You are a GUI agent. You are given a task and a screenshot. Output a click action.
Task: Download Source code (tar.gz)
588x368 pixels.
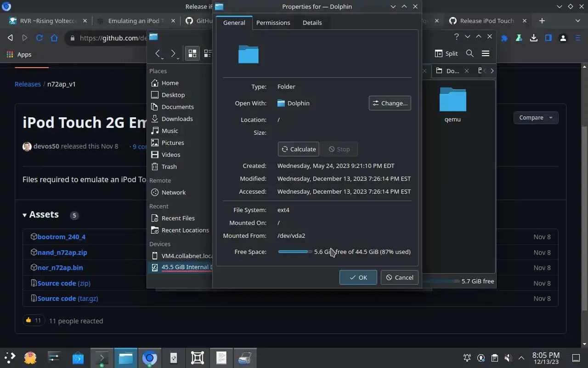coord(68,298)
